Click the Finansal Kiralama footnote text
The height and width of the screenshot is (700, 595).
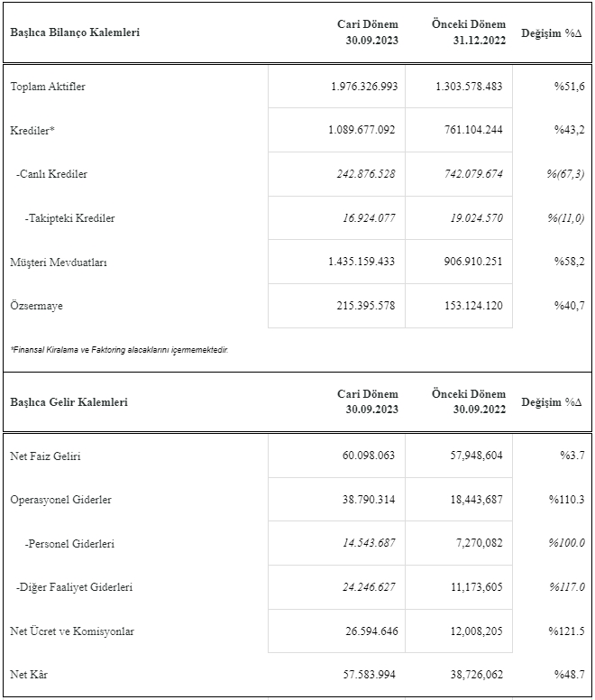(120, 350)
